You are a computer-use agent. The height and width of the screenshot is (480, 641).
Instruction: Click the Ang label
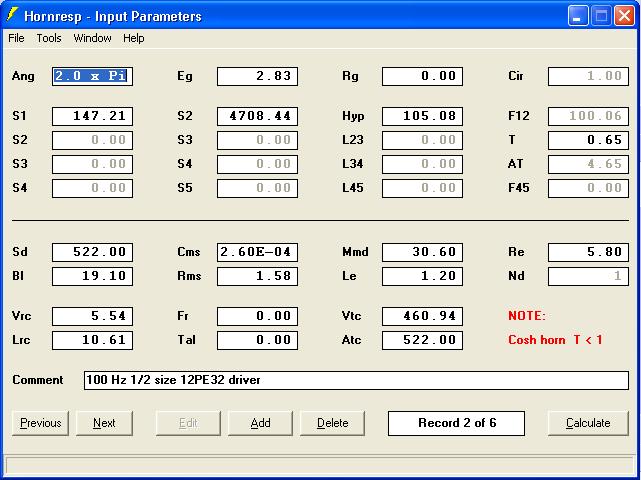click(23, 76)
